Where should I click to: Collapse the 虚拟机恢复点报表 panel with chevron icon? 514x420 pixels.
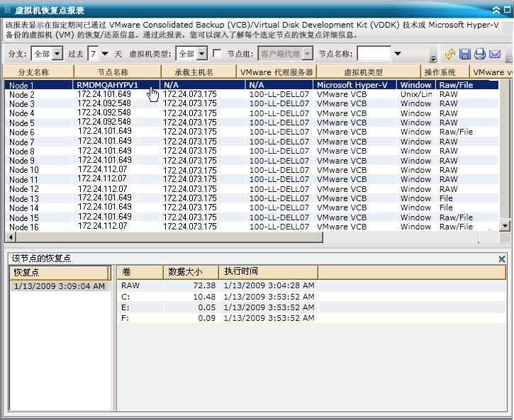pos(496,10)
